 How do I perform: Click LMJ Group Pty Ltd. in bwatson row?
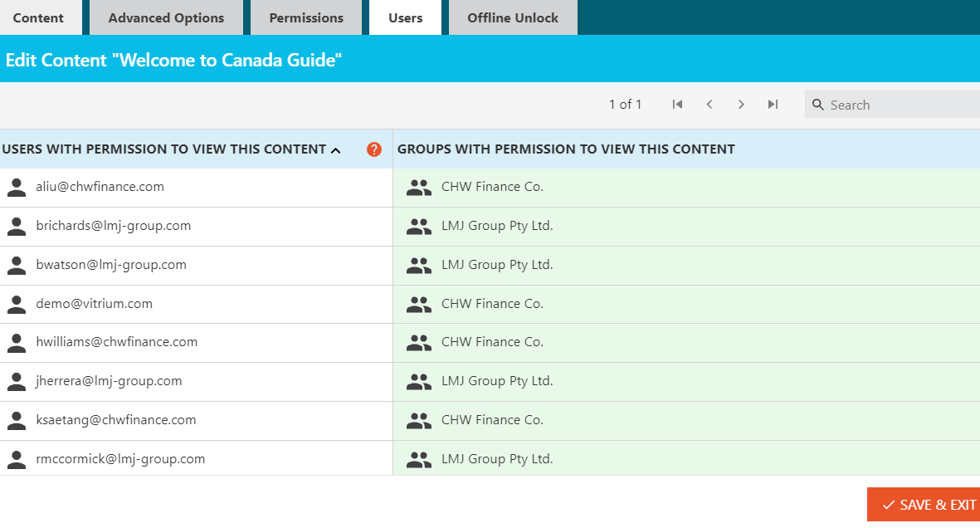click(498, 265)
